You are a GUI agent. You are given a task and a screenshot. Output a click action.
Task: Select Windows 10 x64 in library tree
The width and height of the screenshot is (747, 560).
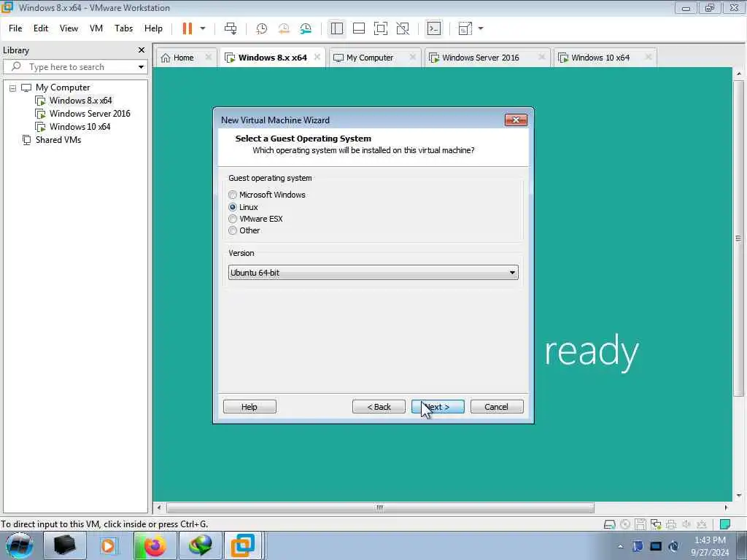[80, 127]
